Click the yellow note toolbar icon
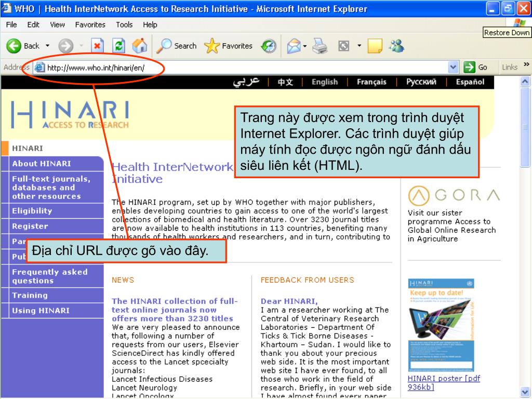 375,46
